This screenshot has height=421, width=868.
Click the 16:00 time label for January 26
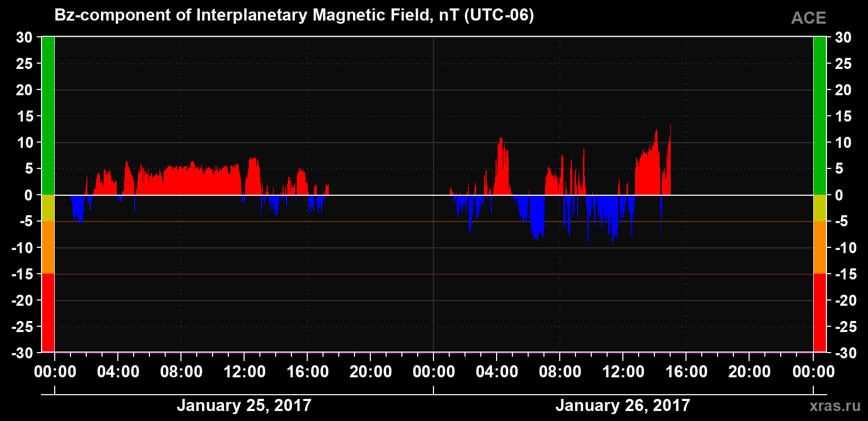[686, 372]
